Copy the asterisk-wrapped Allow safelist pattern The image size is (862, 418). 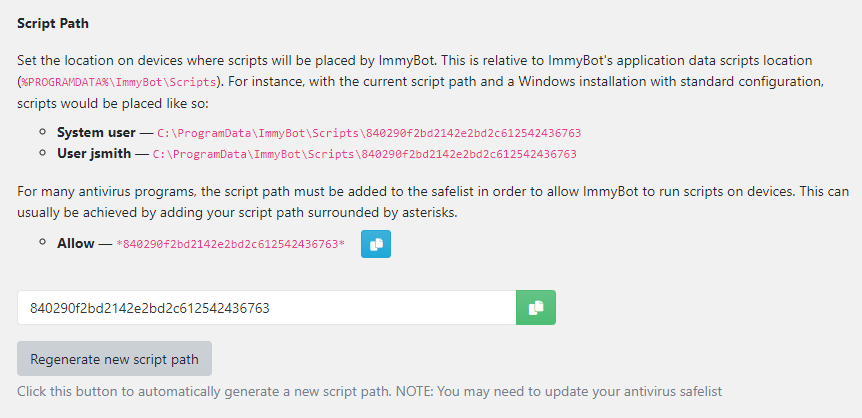(376, 244)
